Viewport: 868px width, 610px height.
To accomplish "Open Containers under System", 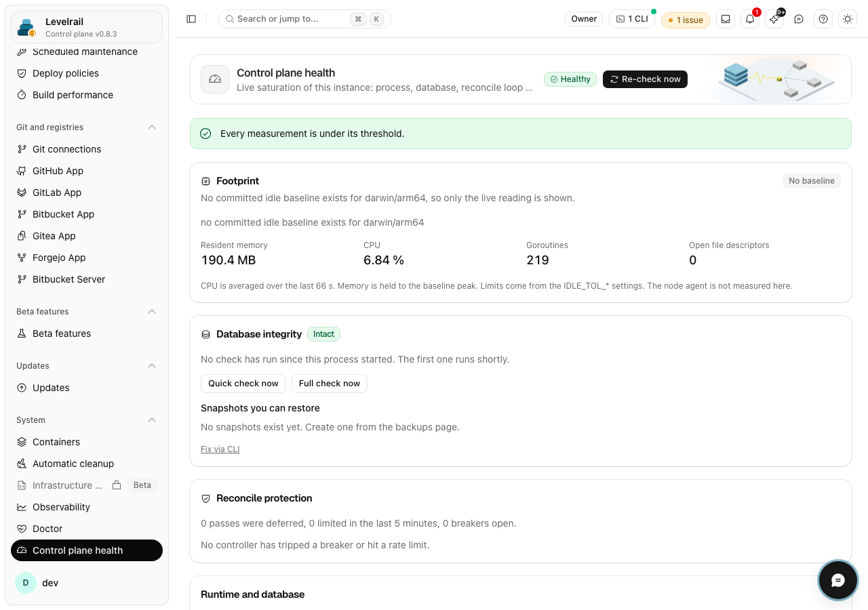I will pyautogui.click(x=87, y=442).
